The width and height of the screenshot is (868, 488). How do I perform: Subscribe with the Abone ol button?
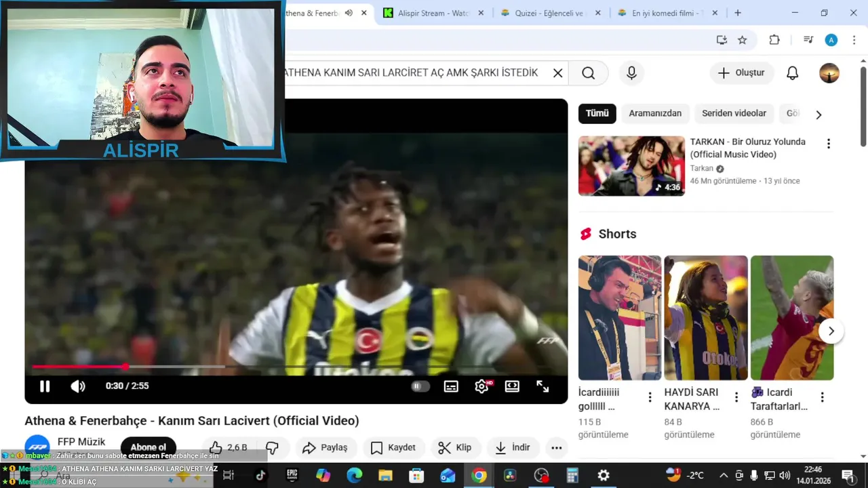click(148, 447)
